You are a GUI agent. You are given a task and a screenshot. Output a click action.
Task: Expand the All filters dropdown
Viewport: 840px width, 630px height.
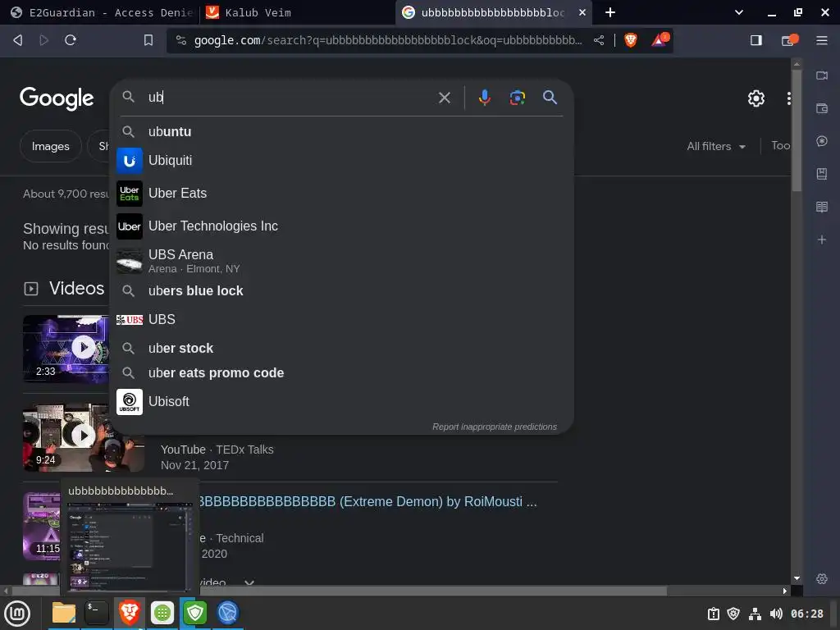716,146
